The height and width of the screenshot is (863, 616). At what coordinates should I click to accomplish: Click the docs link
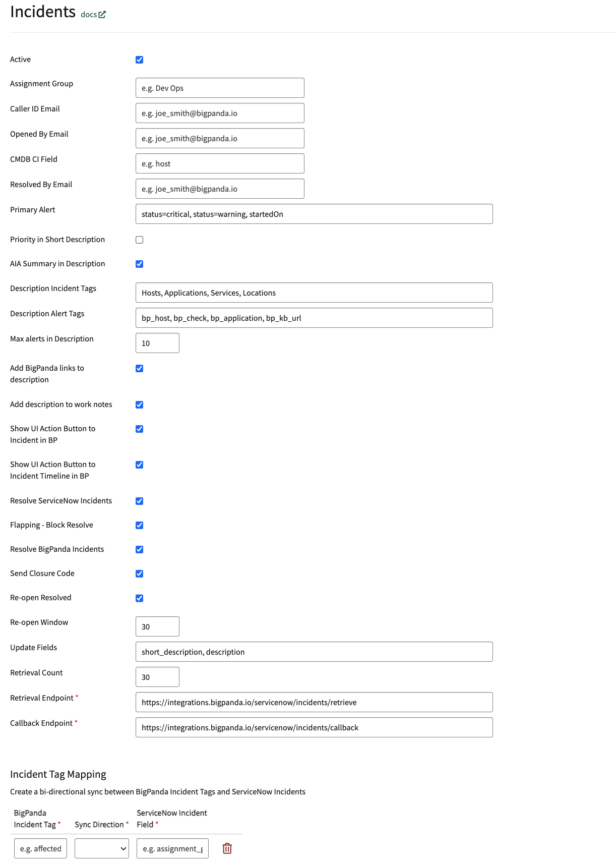click(x=87, y=15)
